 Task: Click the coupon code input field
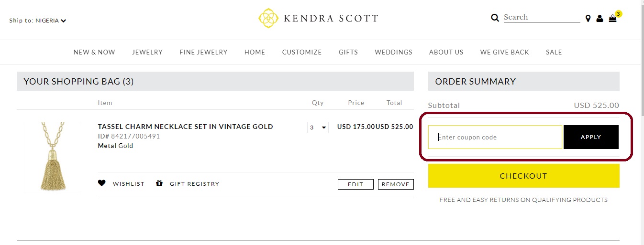coord(495,137)
